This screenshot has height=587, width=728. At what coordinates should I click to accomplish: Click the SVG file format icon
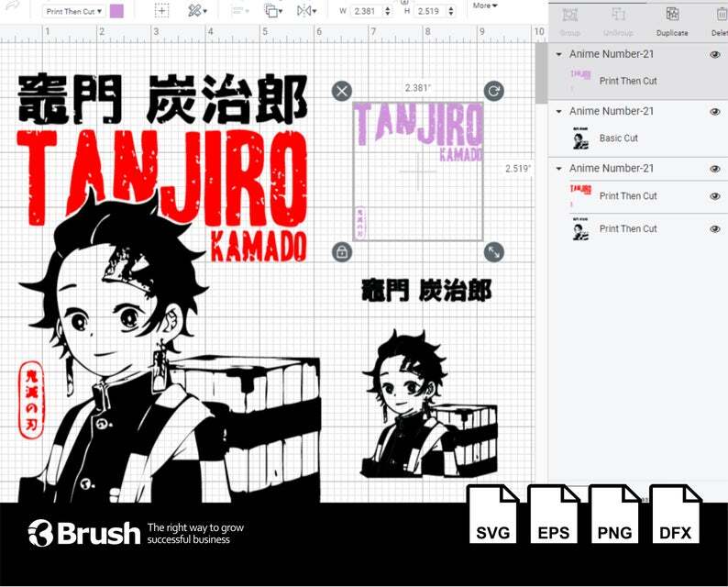tap(492, 515)
